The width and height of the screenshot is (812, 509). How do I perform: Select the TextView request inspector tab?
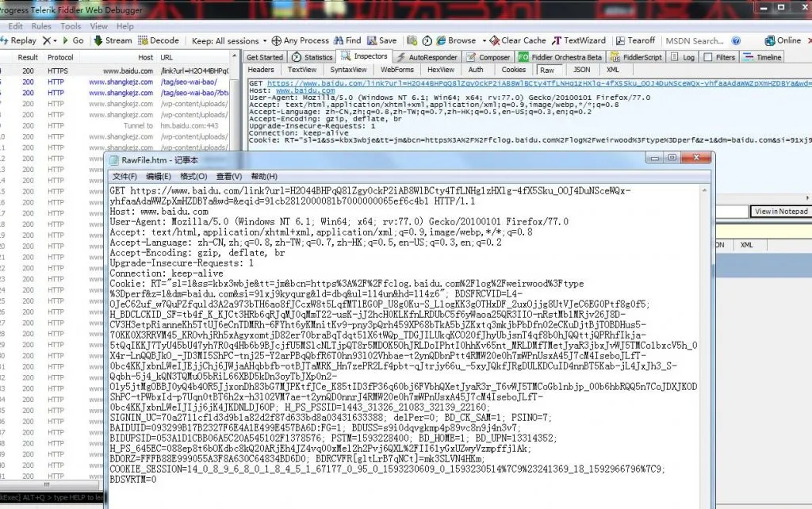302,70
